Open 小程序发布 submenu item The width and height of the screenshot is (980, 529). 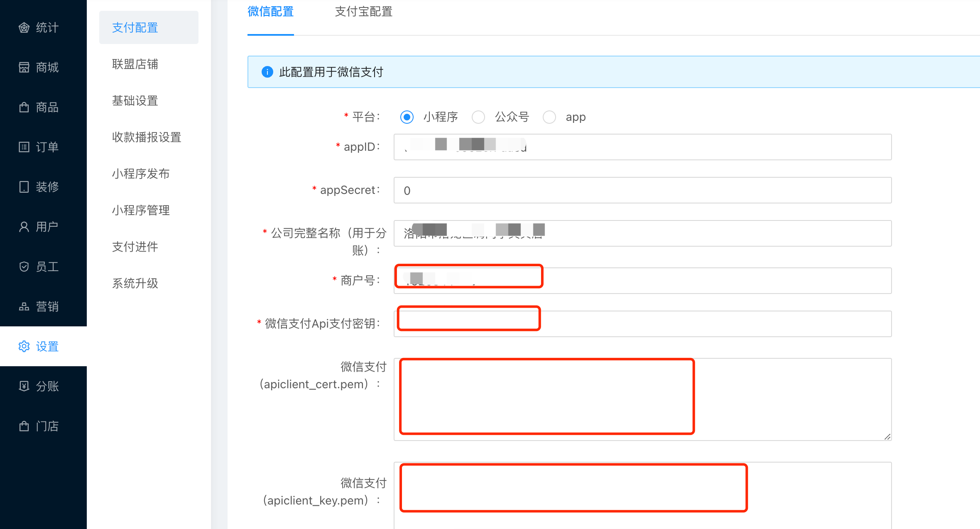[x=141, y=174]
